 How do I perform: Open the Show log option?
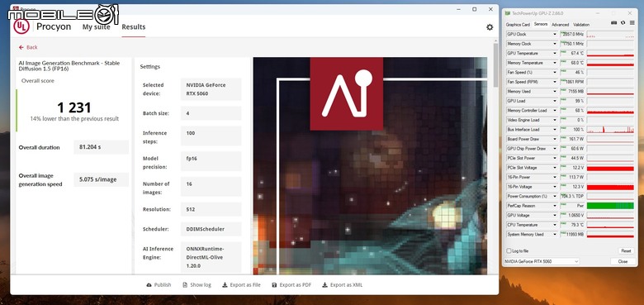point(197,285)
